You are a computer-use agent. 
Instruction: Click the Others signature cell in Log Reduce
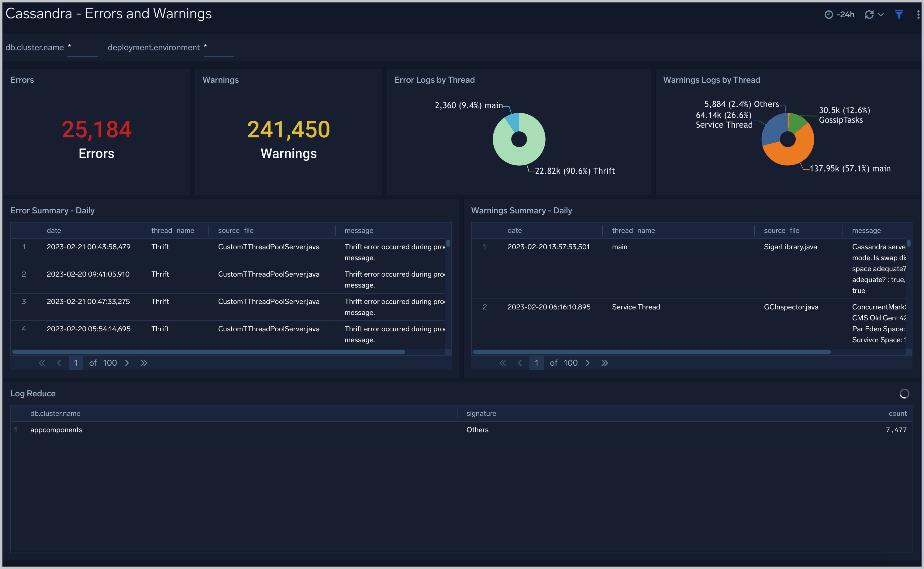pyautogui.click(x=478, y=430)
